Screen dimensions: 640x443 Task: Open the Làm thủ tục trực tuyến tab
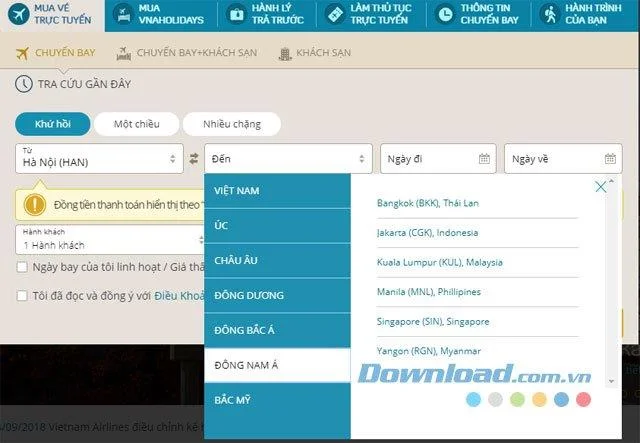371,15
